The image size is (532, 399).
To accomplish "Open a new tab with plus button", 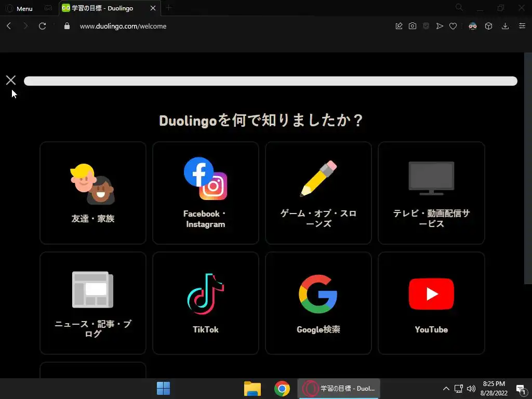I will pyautogui.click(x=169, y=8).
